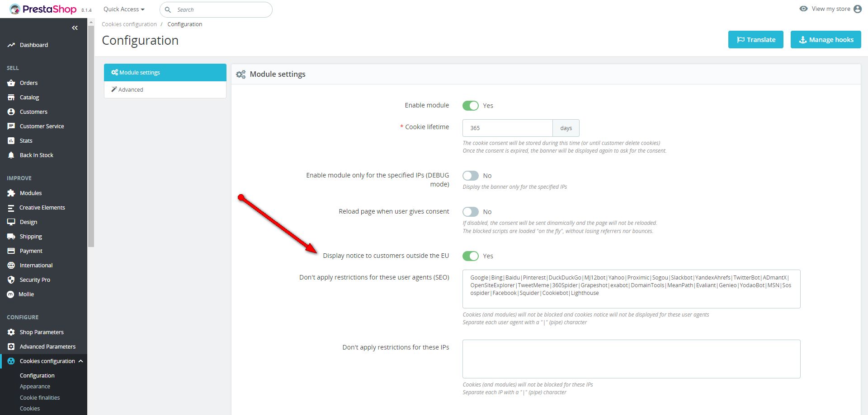
Task: Open Cookie finalities submenu item
Action: pyautogui.click(x=40, y=398)
